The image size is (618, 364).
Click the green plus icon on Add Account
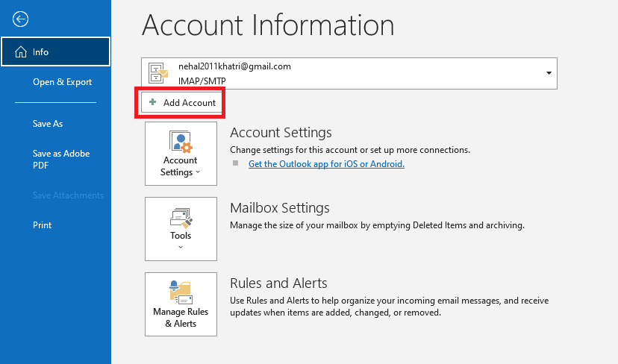(x=153, y=103)
